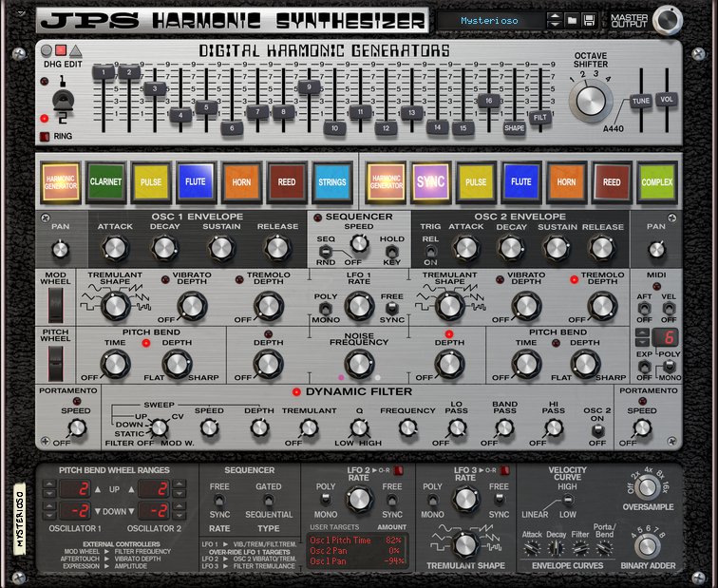Toggle LFO 2 override red button
Screen dimensions: 718x588
click(398, 470)
